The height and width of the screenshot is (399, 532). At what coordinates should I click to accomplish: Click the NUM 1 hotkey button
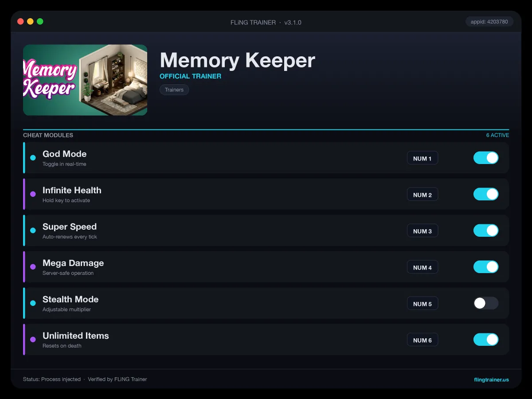[x=422, y=158]
